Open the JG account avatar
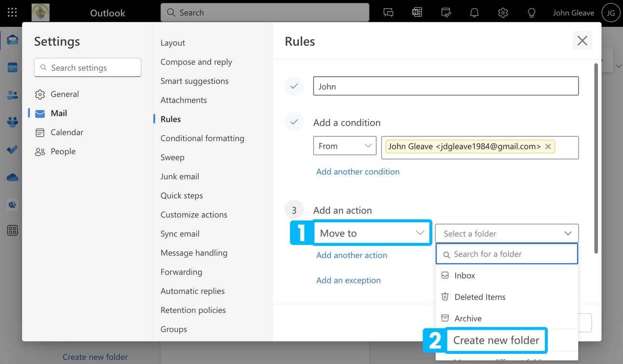Viewport: 623px width, 364px height. tap(610, 13)
